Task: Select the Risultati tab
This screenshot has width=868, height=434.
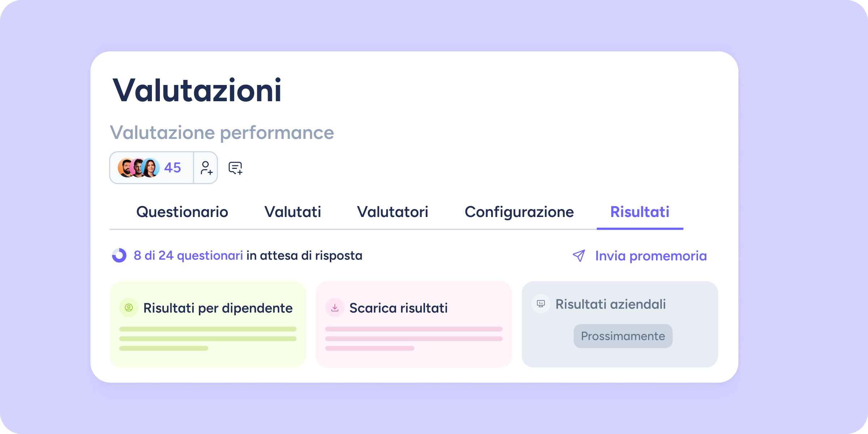Action: (x=639, y=212)
